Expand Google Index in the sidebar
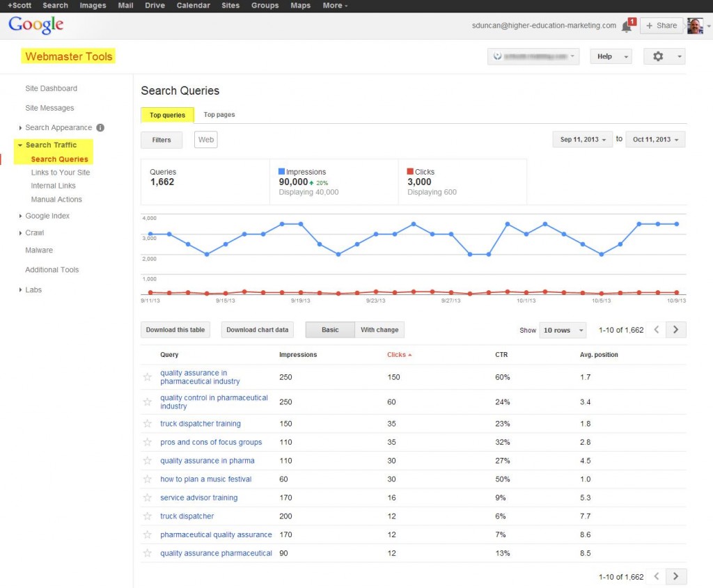Screen dimensions: 713x588 point(20,216)
